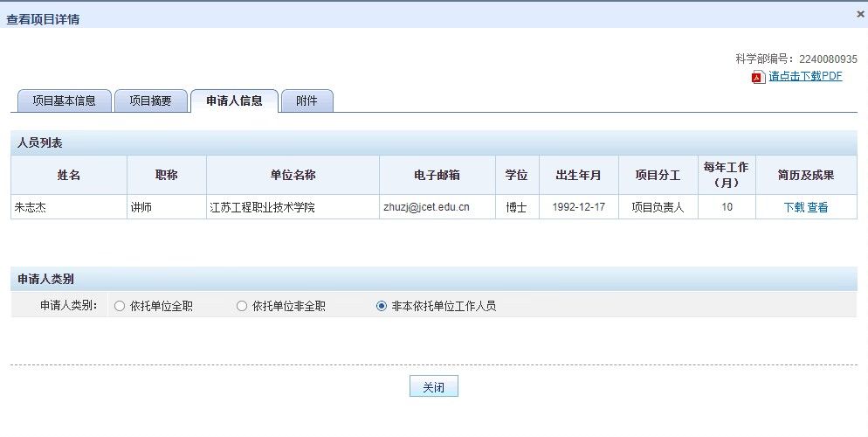Click the 单位名称 column header
Screen dimensions: 868x437
(x=293, y=175)
